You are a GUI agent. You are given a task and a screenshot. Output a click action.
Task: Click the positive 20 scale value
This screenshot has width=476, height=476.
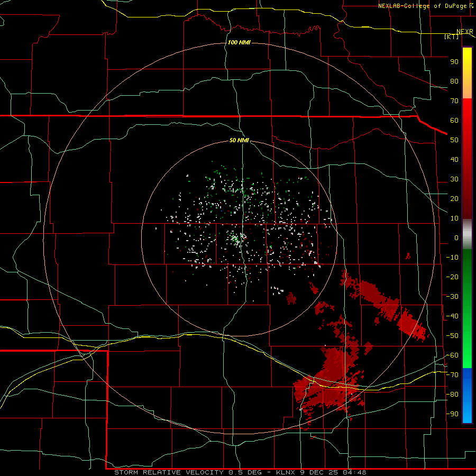pyautogui.click(x=454, y=198)
